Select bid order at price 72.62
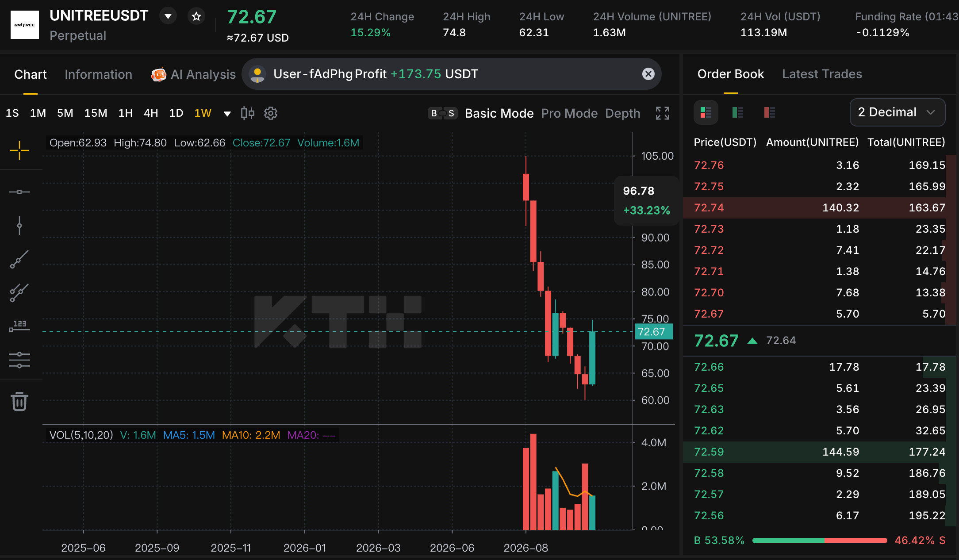959x560 pixels. point(820,430)
